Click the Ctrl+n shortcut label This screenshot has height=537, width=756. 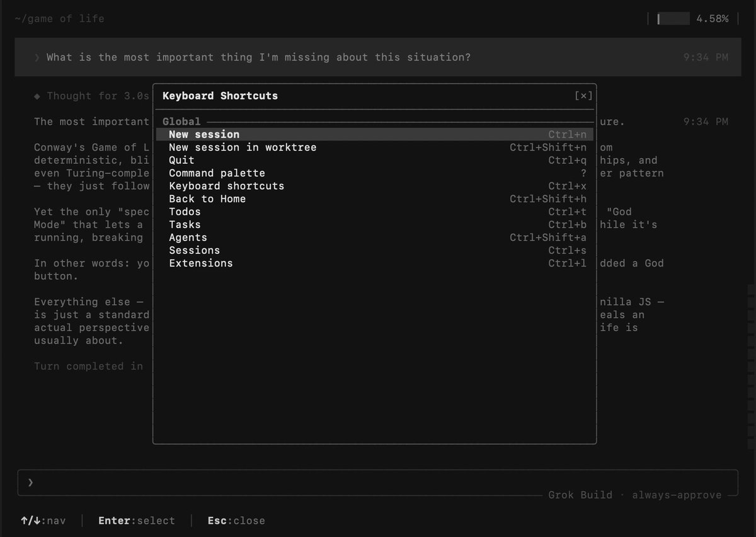coord(567,134)
